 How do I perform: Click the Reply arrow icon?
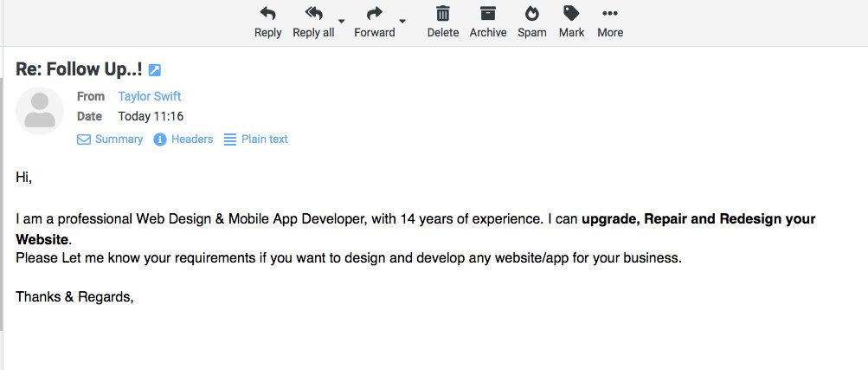tap(268, 13)
